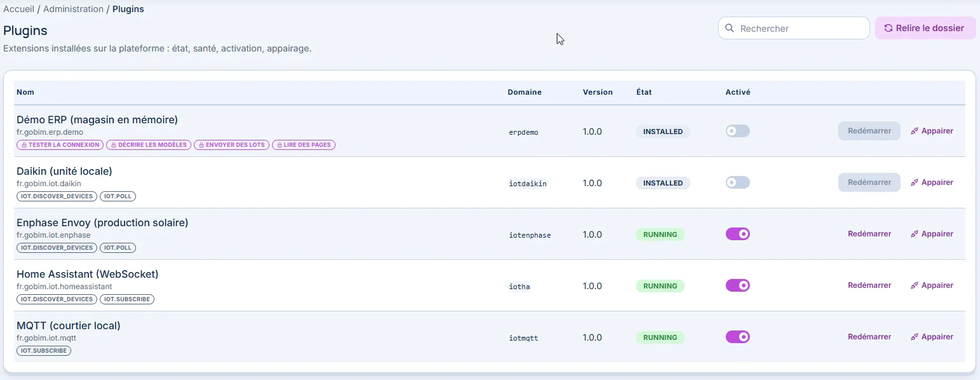Restart the Enphase Envoy plugin
Image resolution: width=980 pixels, height=380 pixels.
click(x=869, y=234)
